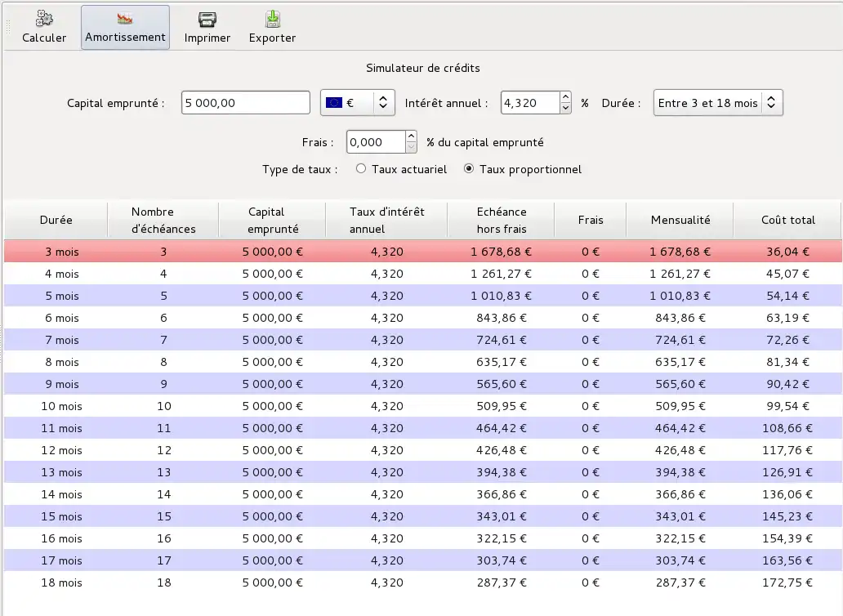Select the Taux proportionnel radio button
Image resolution: width=843 pixels, height=616 pixels.
pos(469,169)
